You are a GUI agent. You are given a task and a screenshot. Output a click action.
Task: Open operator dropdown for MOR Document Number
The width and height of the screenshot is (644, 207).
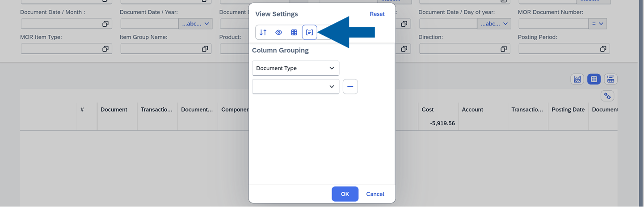(598, 24)
